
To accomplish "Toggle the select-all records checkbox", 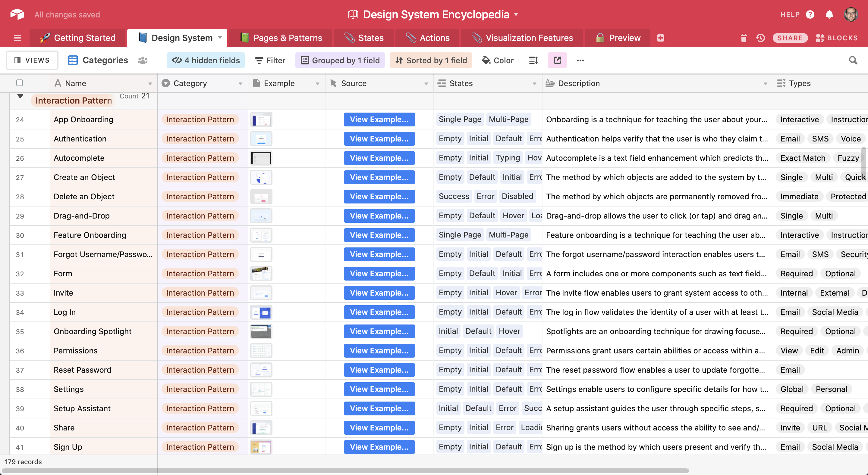I will point(20,83).
